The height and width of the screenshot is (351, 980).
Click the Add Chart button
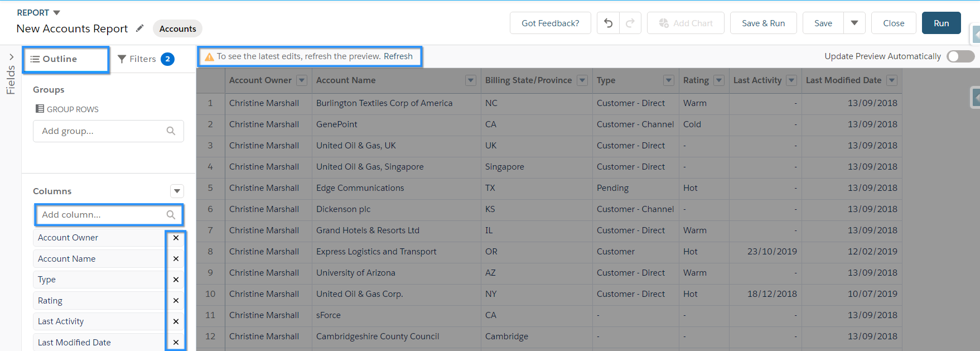[x=685, y=23]
